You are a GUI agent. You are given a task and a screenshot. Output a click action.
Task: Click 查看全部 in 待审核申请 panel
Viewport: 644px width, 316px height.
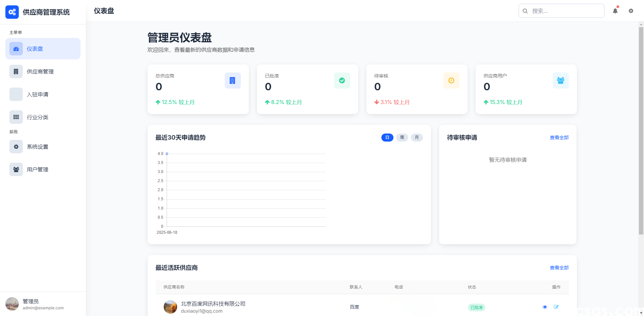point(559,138)
